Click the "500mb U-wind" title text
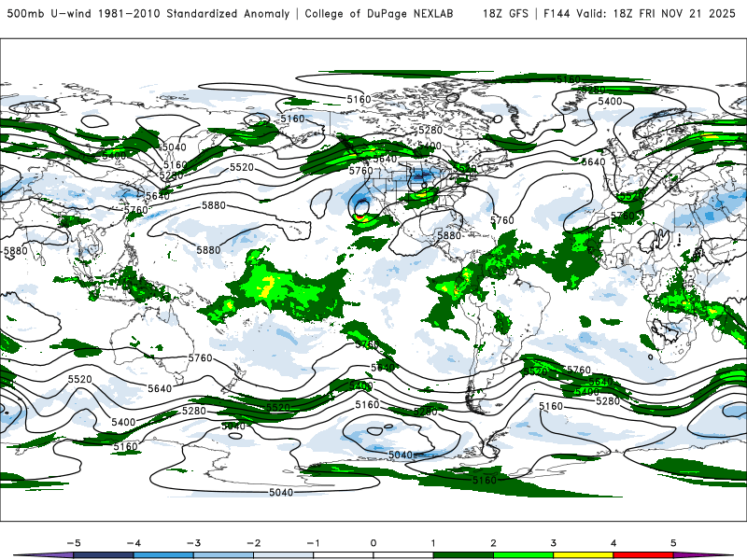This screenshot has width=747, height=560. tap(49, 13)
